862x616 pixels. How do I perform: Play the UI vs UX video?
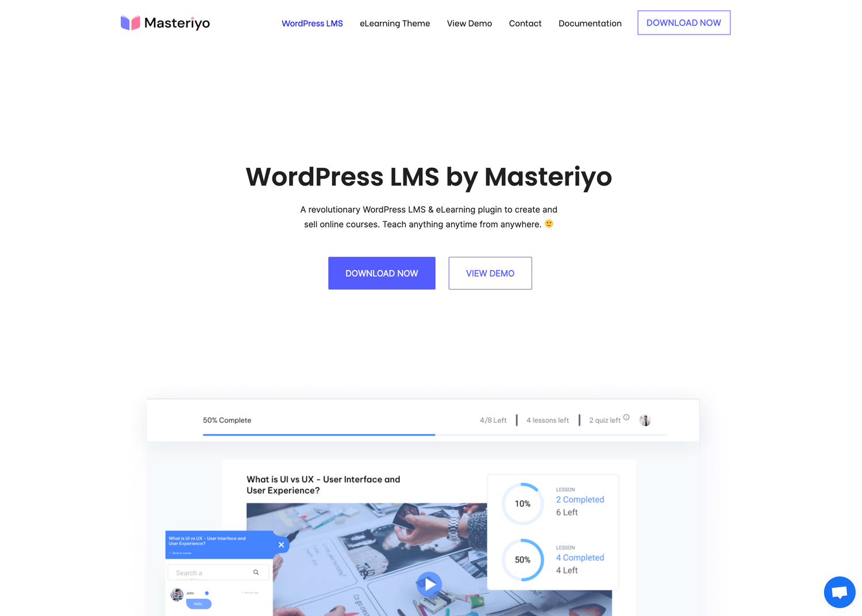[429, 584]
